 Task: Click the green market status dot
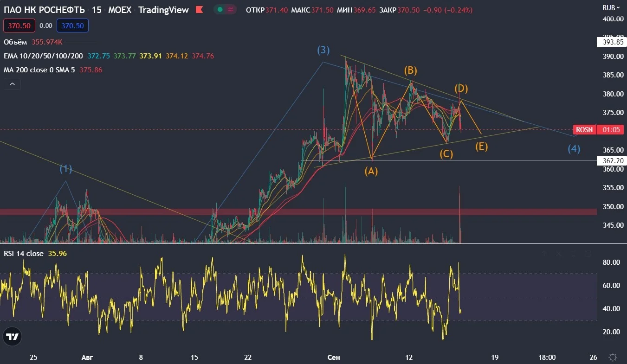pyautogui.click(x=220, y=10)
